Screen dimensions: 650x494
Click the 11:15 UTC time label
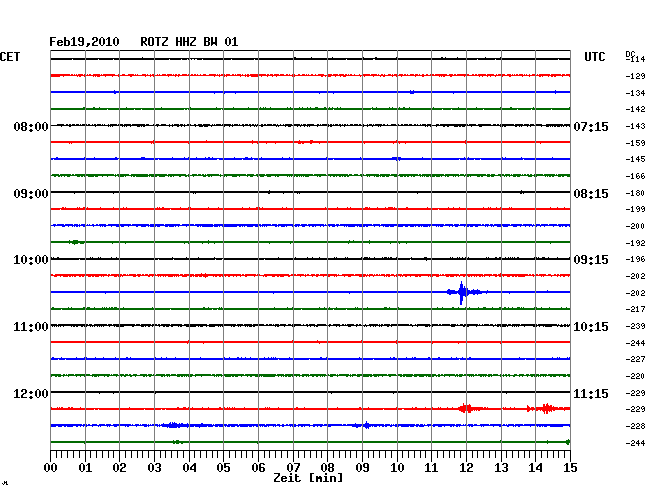tap(591, 393)
